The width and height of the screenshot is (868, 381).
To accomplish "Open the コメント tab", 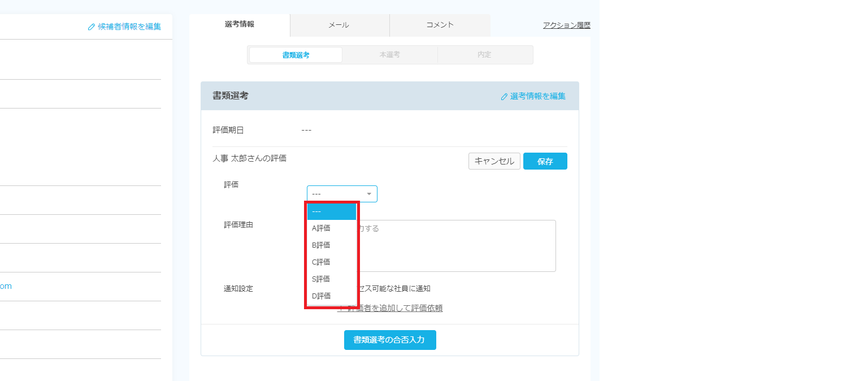I will point(440,25).
